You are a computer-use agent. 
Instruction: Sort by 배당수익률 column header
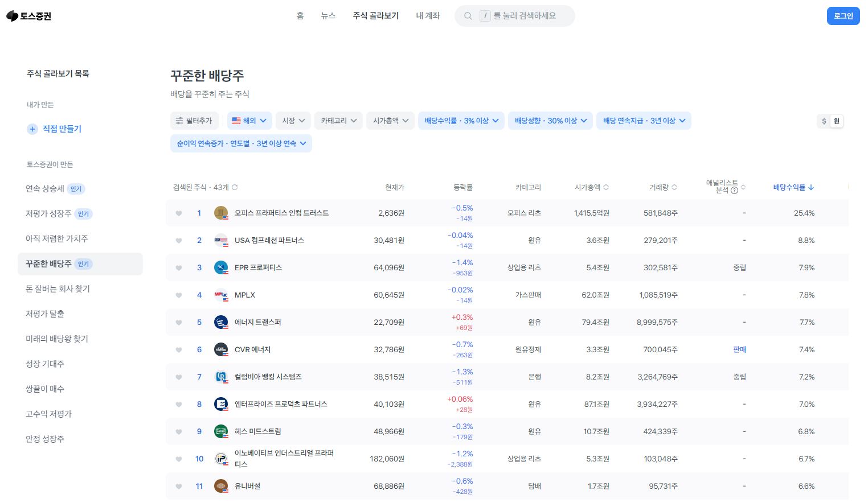tap(793, 187)
